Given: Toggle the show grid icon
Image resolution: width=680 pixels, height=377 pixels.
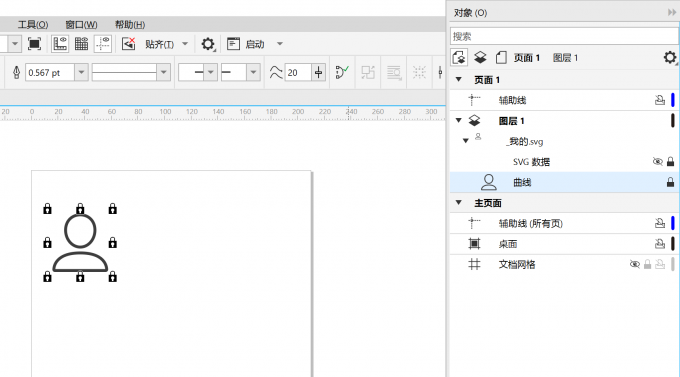Looking at the screenshot, I should 81,44.
